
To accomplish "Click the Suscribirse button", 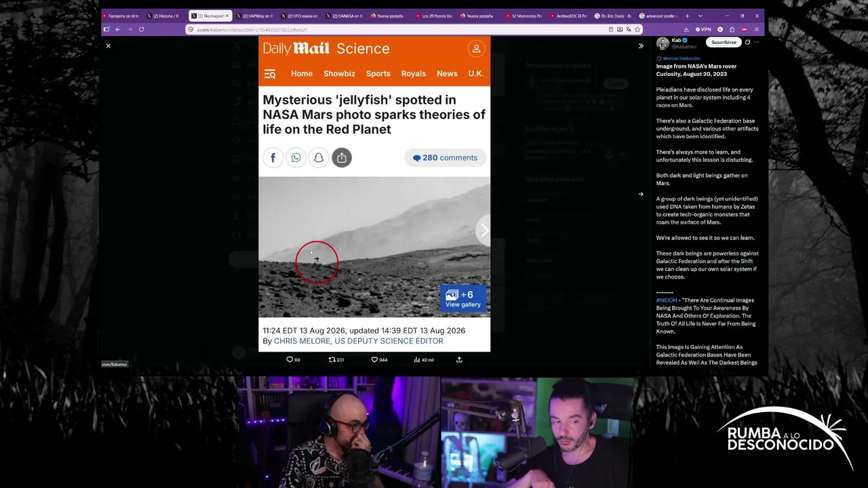I will pyautogui.click(x=724, y=42).
